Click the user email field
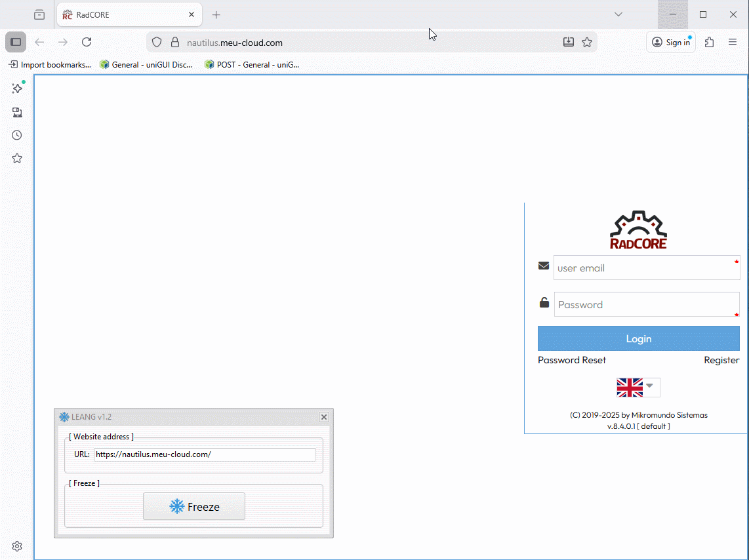The height and width of the screenshot is (560, 749). tap(647, 268)
